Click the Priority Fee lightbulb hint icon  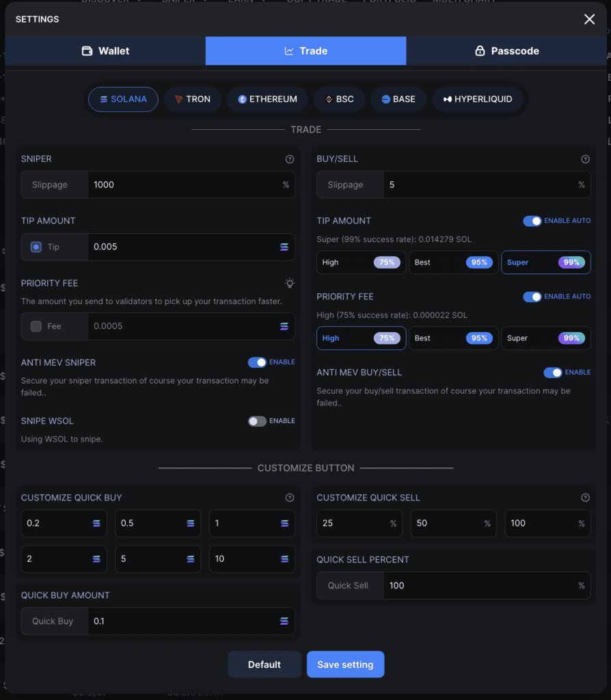(x=290, y=283)
